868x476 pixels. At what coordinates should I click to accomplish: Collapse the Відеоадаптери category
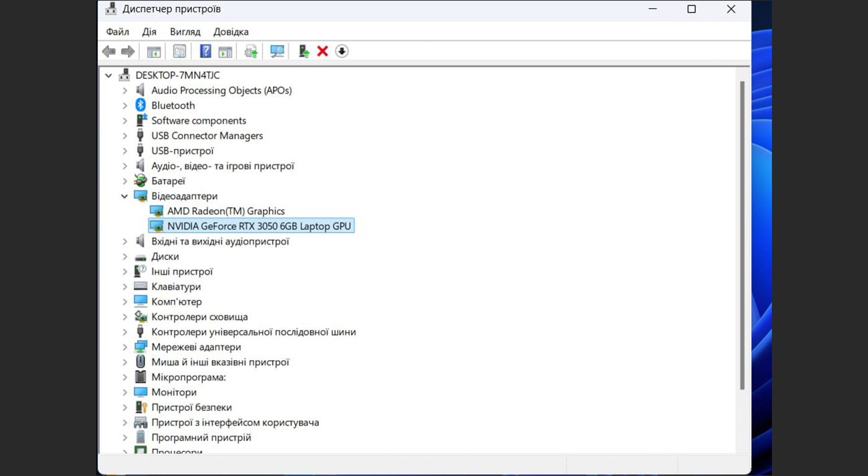(125, 196)
